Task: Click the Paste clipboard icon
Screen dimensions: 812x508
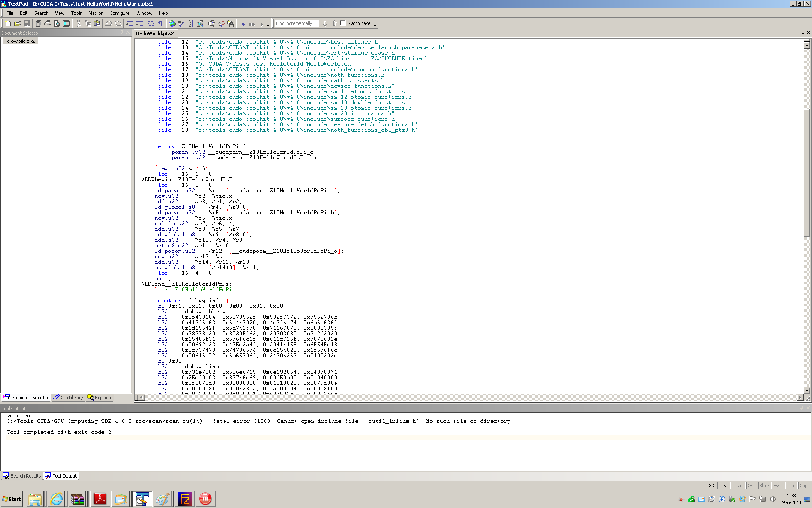Action: pyautogui.click(x=97, y=24)
